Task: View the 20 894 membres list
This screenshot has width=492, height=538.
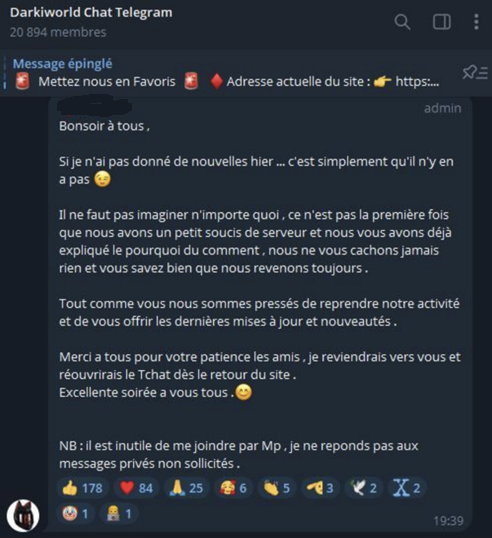Action: click(x=58, y=32)
